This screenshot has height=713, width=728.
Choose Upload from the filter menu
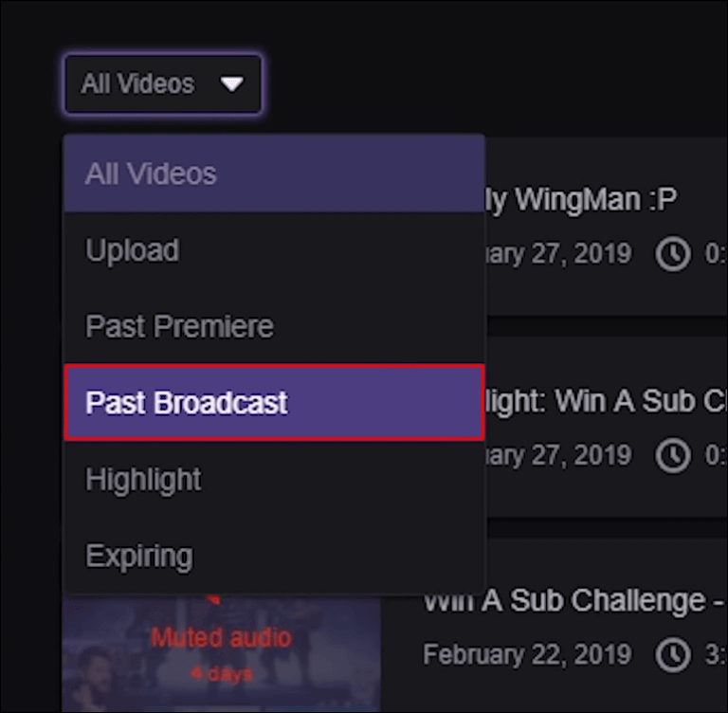tap(274, 250)
